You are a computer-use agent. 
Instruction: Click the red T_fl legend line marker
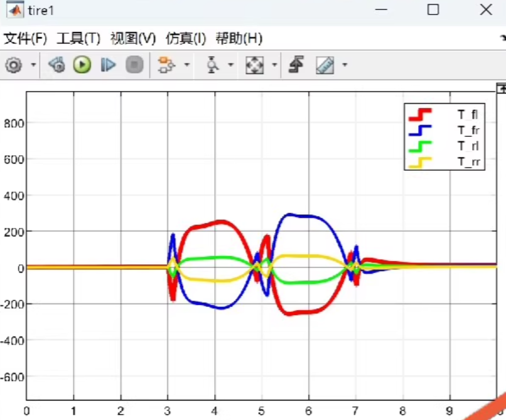[x=420, y=115]
